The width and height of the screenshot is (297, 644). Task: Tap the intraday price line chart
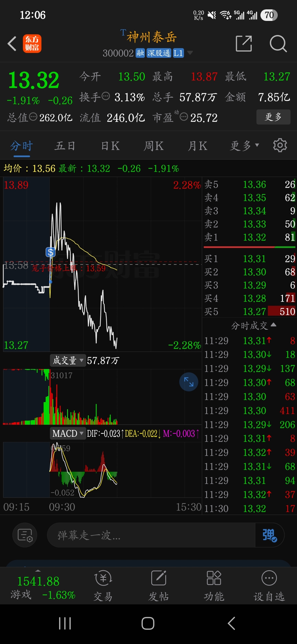[x=102, y=264]
